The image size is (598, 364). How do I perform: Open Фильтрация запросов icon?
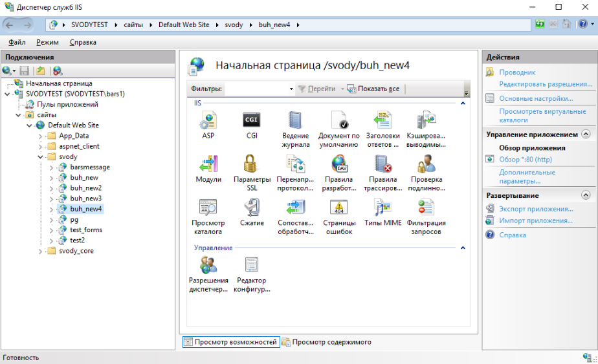tap(426, 208)
